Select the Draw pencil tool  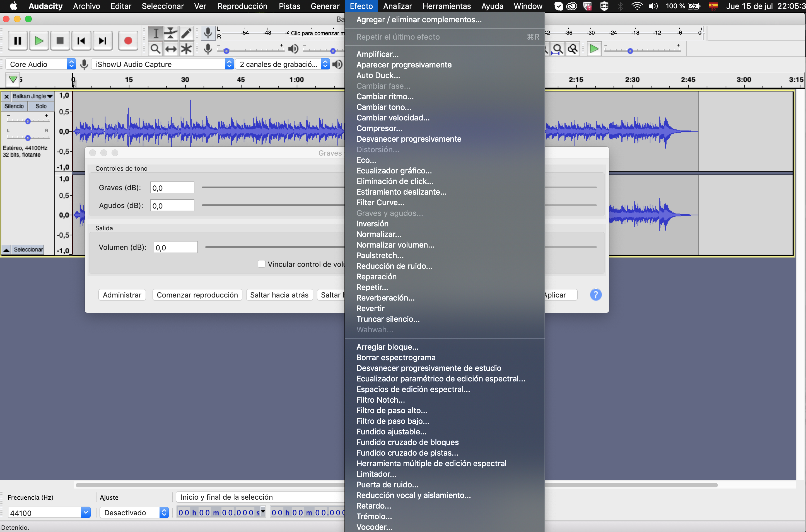186,33
